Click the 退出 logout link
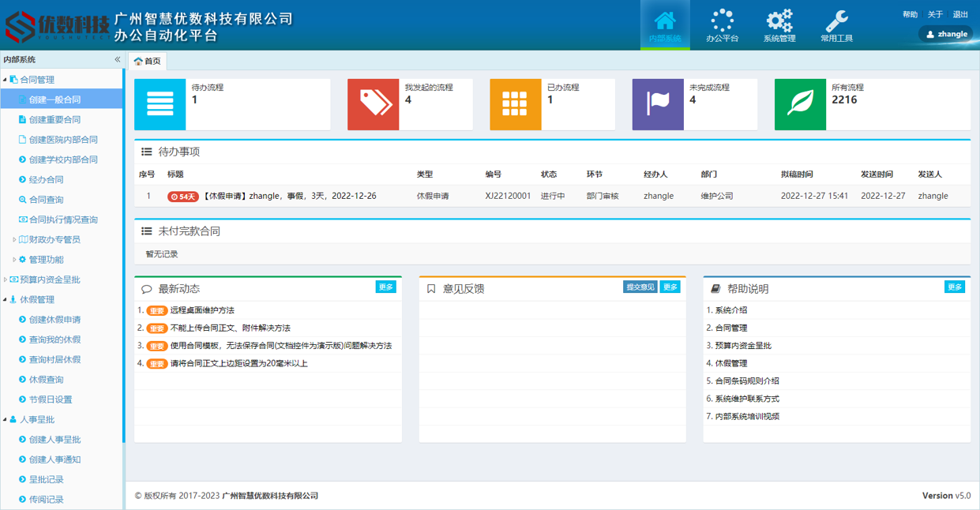Image resolution: width=980 pixels, height=510 pixels. pyautogui.click(x=960, y=14)
